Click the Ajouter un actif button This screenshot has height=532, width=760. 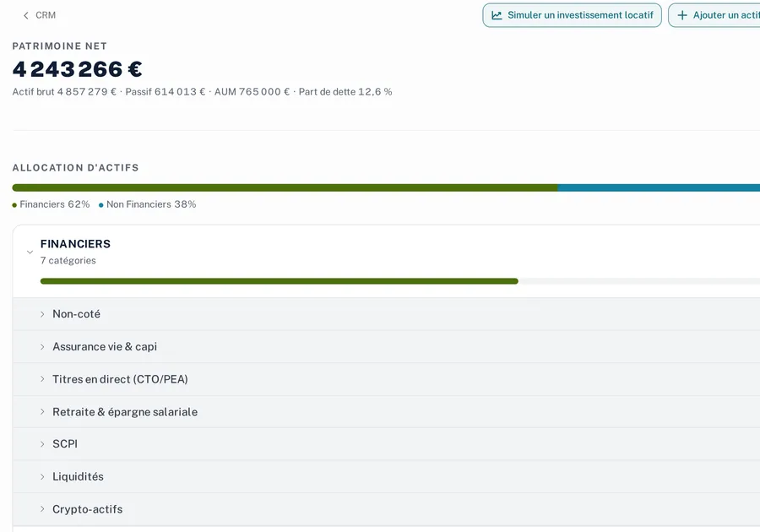(714, 15)
